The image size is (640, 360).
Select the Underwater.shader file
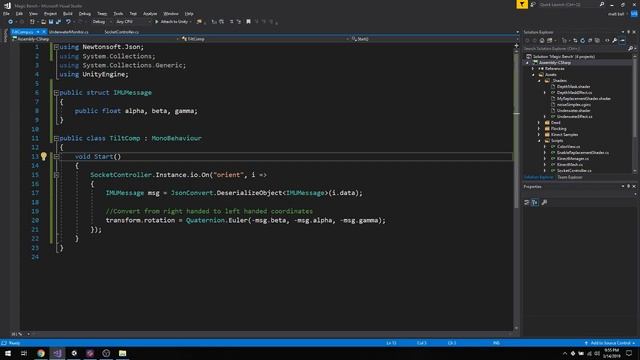coord(573,111)
